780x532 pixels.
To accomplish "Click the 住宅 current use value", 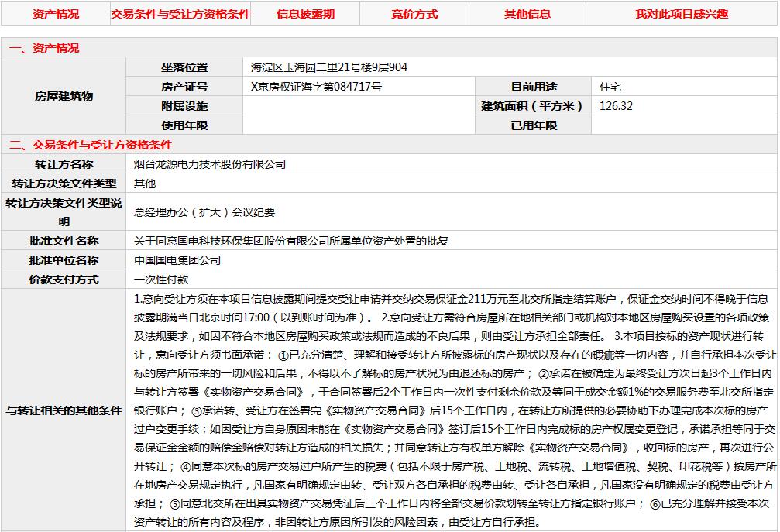I will (610, 87).
